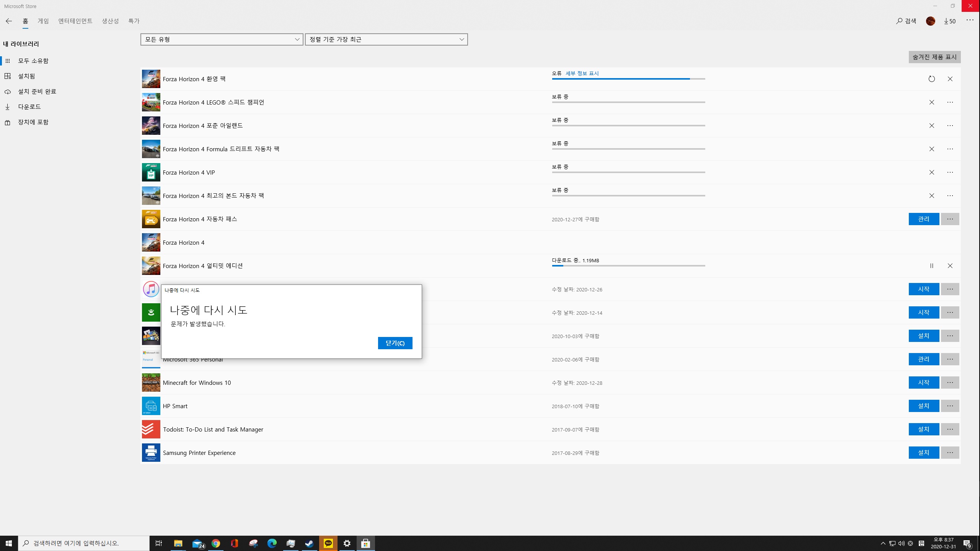980x551 pixels.
Task: Click the 환영 팩 download progress bar
Action: (x=628, y=79)
